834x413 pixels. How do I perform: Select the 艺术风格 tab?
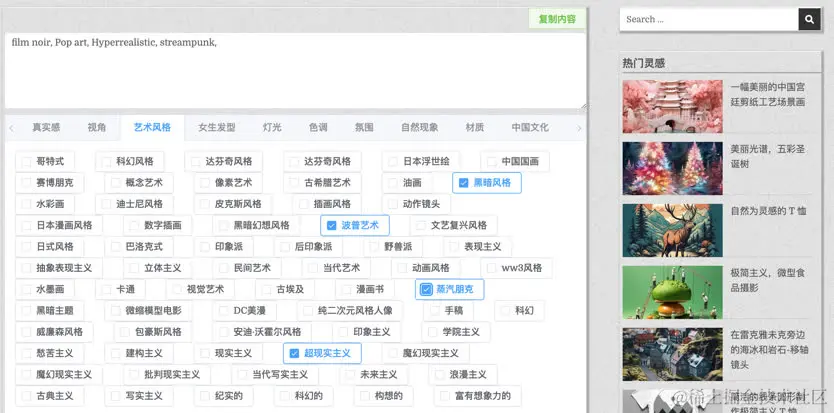point(152,128)
